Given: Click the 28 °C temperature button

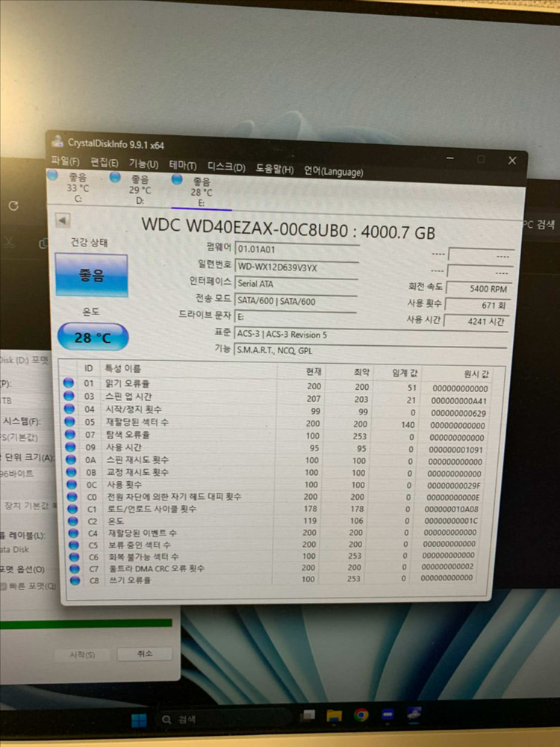Looking at the screenshot, I should point(93,338).
